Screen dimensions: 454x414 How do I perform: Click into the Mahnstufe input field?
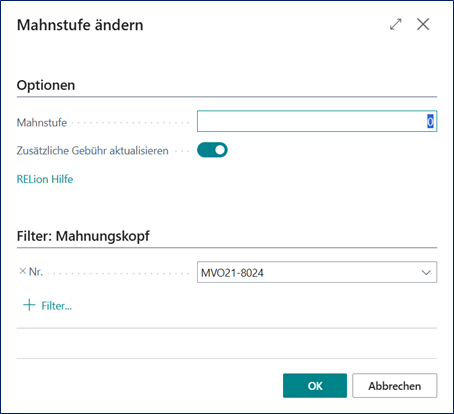(x=317, y=121)
